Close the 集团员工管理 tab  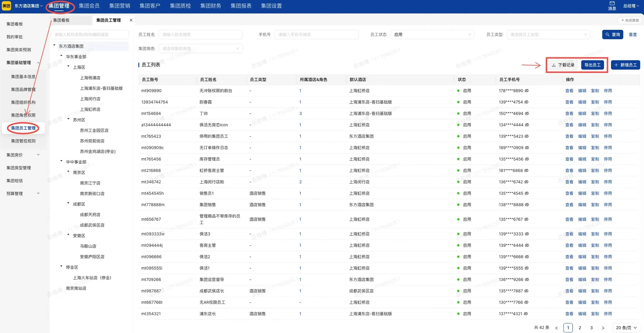pos(131,20)
